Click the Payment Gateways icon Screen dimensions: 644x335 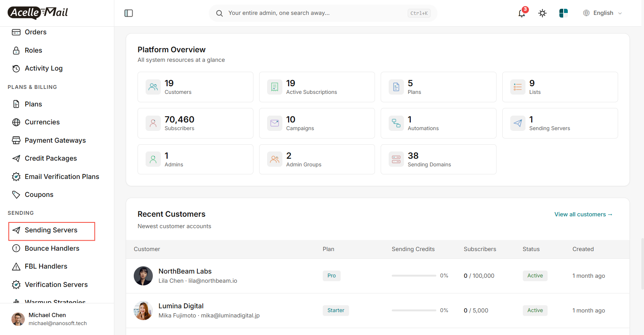[16, 140]
